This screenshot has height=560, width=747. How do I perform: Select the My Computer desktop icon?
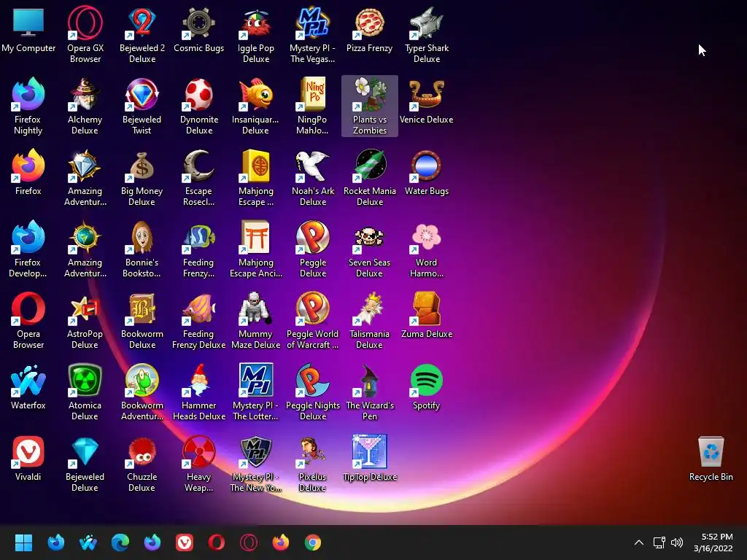[28, 29]
